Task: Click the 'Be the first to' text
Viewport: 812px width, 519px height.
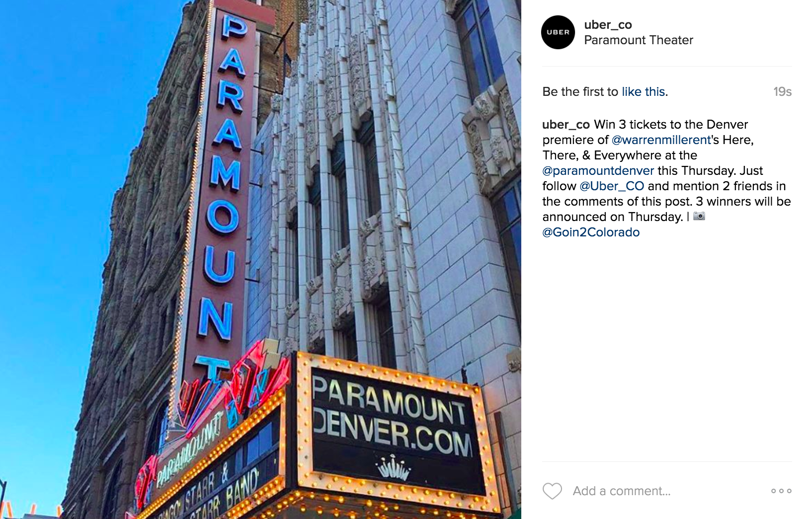Action: tap(580, 92)
